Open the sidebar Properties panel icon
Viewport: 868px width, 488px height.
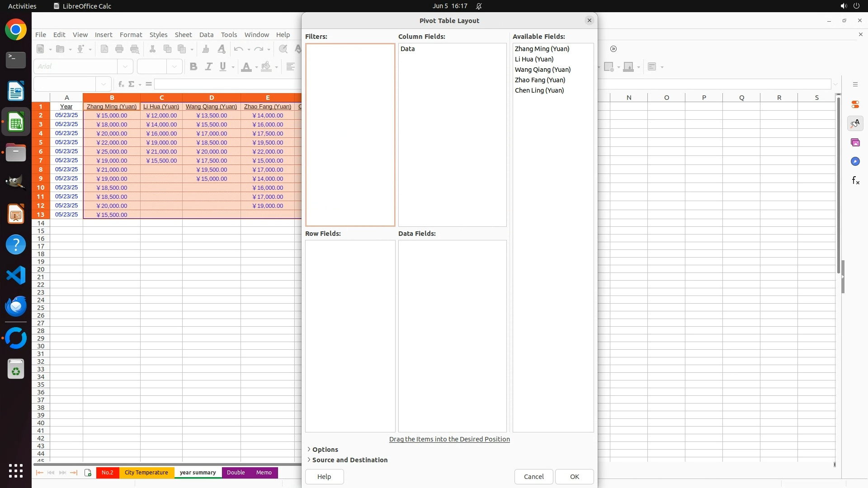[x=855, y=104]
